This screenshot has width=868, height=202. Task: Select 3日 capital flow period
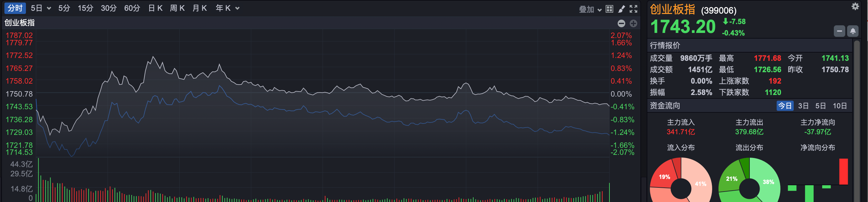point(803,106)
